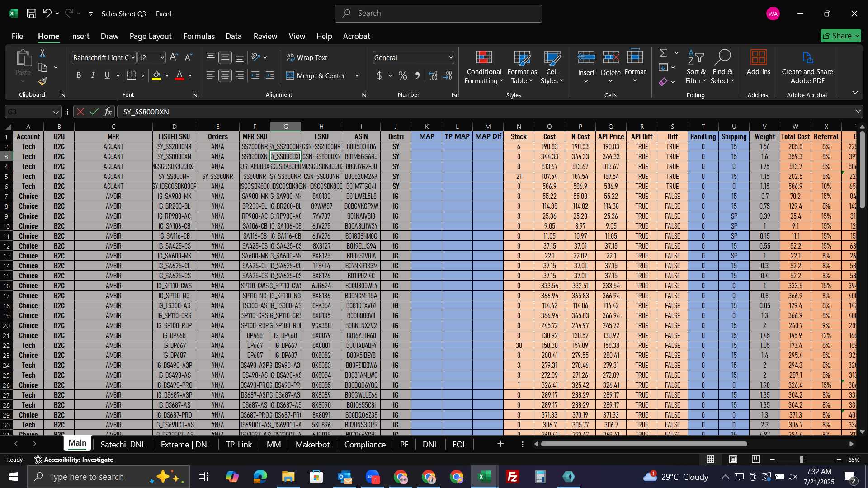868x488 pixels.
Task: Switch to the TP-Link sheet tab
Action: [239, 445]
